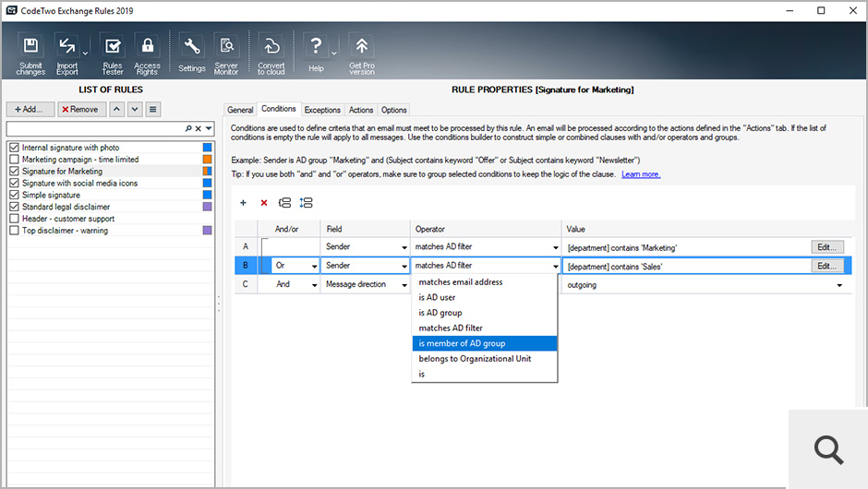Open the rules list menu icon
This screenshot has width=868, height=489.
152,109
